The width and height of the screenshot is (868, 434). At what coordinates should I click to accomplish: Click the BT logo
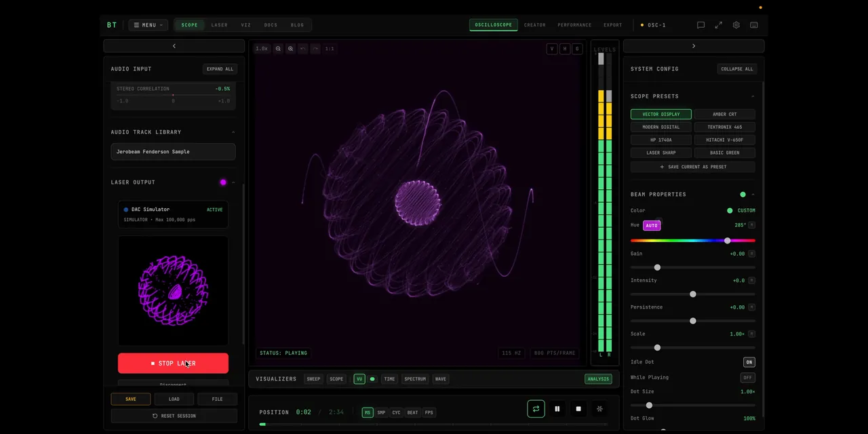(x=112, y=25)
